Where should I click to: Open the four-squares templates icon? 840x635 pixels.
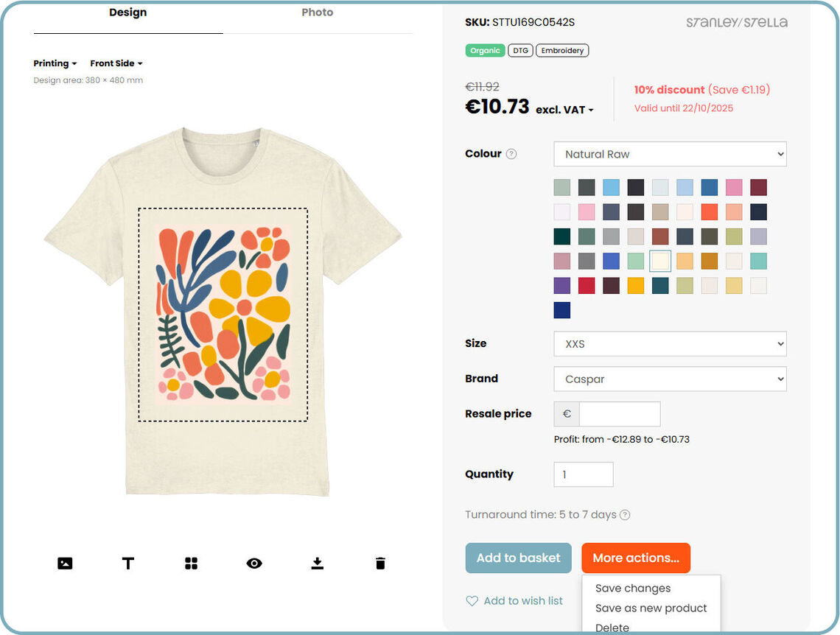pyautogui.click(x=191, y=564)
